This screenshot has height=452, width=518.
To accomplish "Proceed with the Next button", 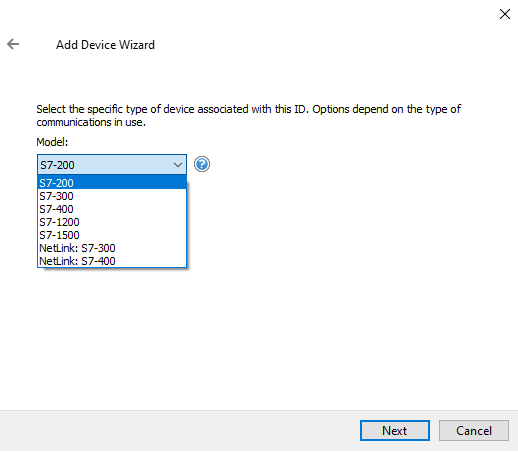I will tap(395, 430).
